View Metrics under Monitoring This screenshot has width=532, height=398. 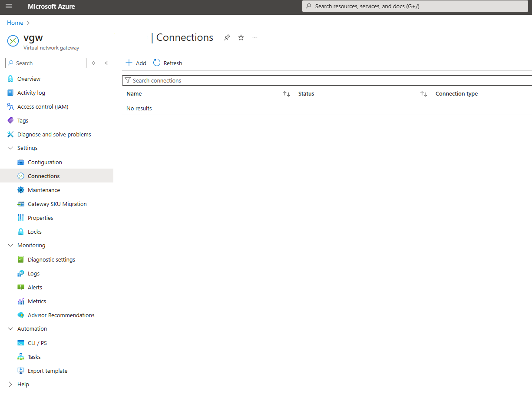(38, 301)
